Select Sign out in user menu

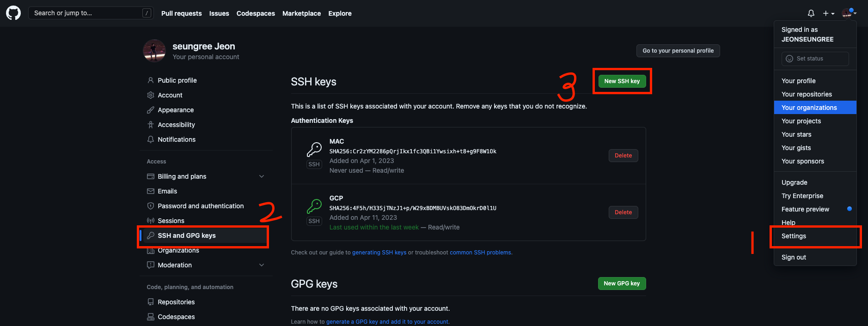point(815,257)
